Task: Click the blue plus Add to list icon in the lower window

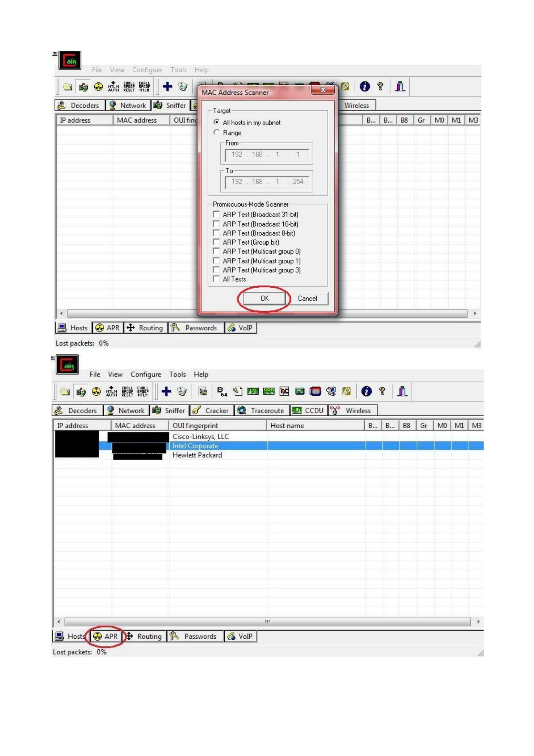Action: point(166,391)
